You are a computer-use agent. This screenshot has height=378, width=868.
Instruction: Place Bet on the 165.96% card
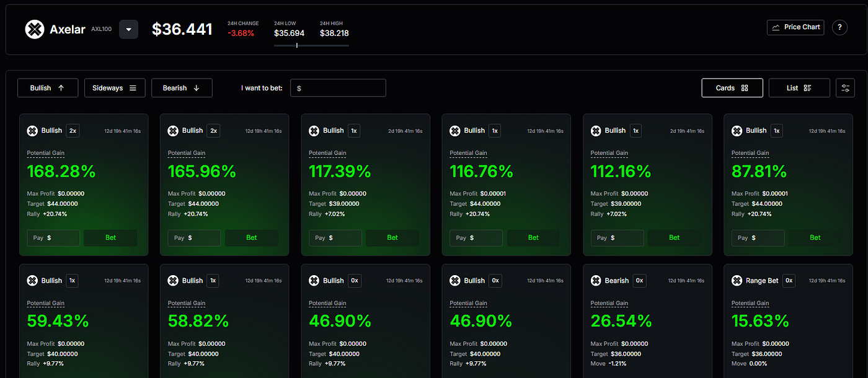coord(252,238)
